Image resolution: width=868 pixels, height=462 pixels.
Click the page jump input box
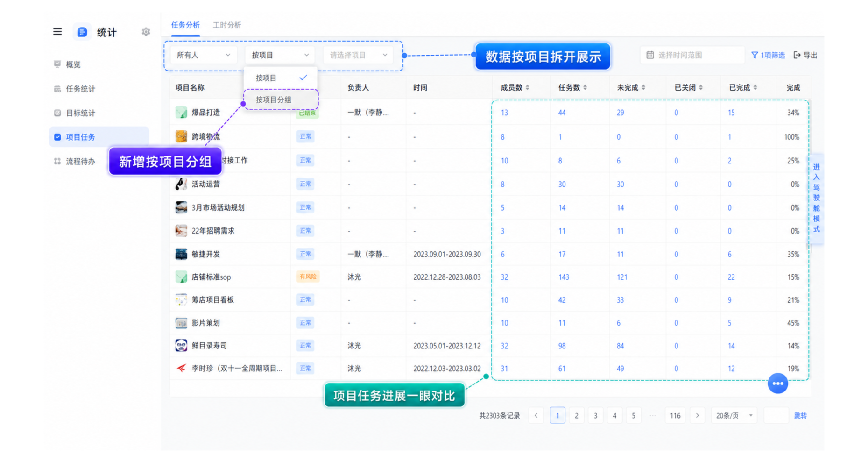point(776,415)
